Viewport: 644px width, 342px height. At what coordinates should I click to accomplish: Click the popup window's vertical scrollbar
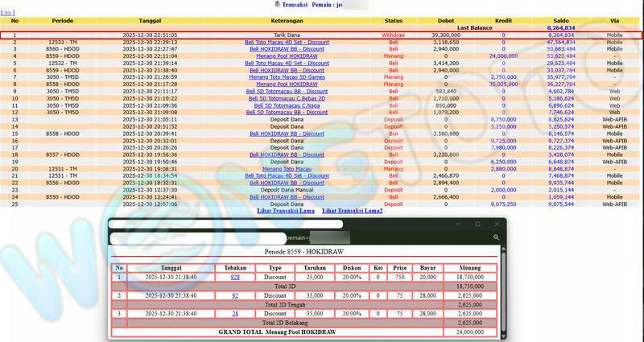pos(503,290)
